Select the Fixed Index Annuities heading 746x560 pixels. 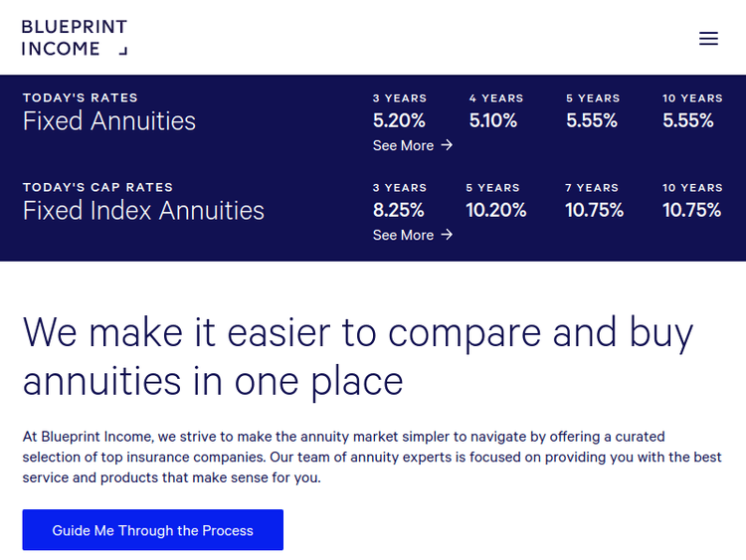pos(143,211)
